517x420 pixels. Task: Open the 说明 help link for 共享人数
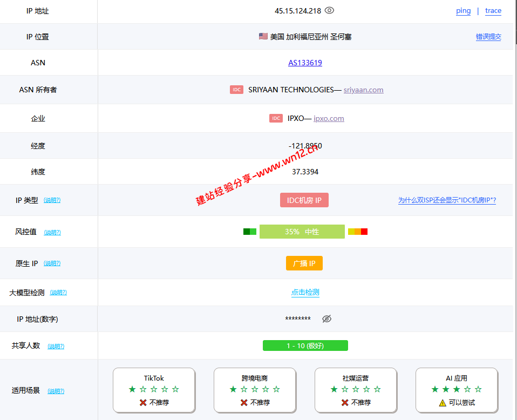(x=56, y=346)
